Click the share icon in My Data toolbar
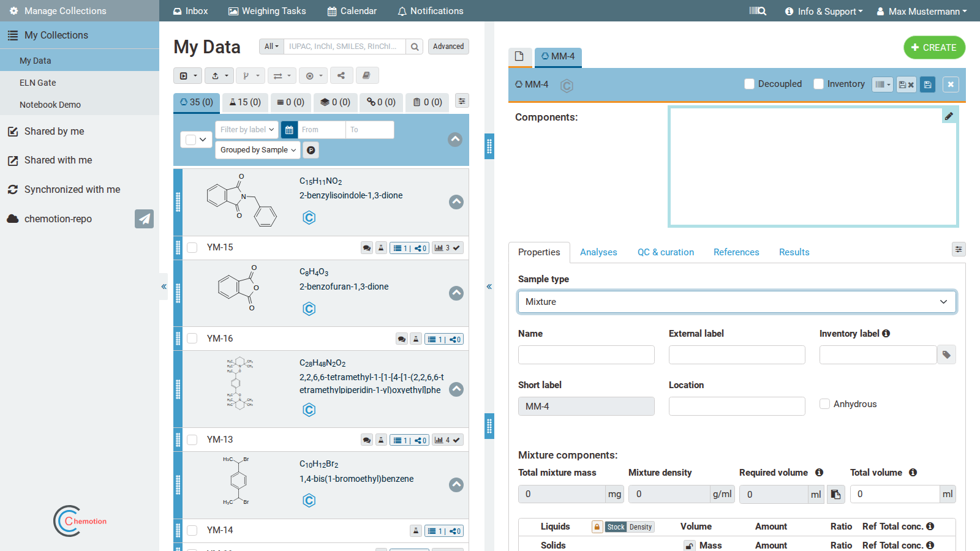Viewport: 980px width, 551px height. point(341,76)
